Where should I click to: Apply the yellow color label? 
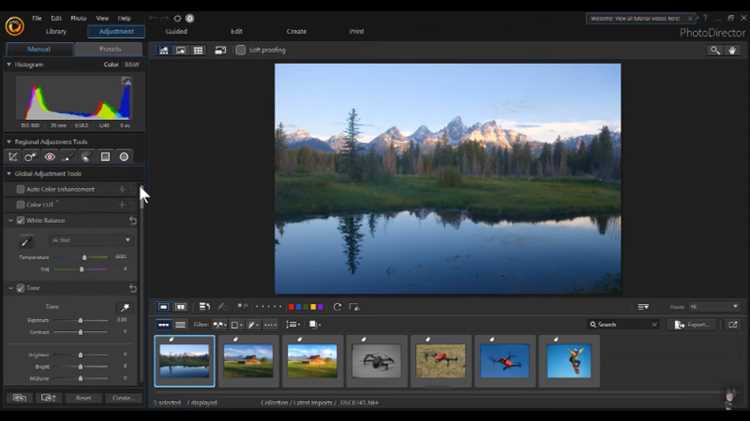click(x=313, y=307)
